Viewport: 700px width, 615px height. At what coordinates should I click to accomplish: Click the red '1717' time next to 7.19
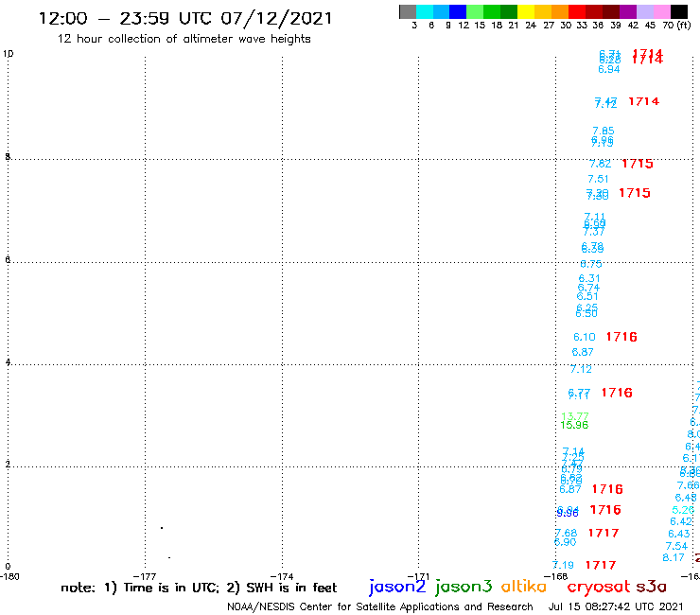tap(601, 565)
